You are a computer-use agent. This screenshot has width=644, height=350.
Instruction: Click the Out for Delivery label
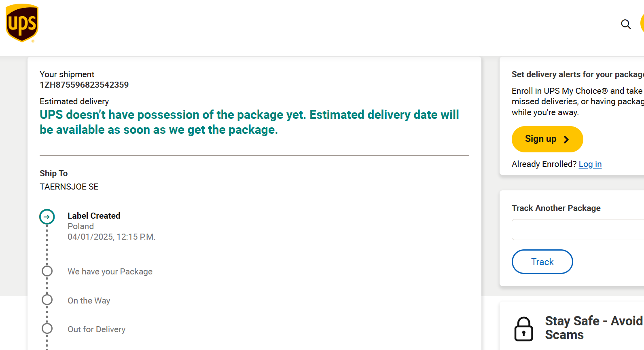click(97, 329)
